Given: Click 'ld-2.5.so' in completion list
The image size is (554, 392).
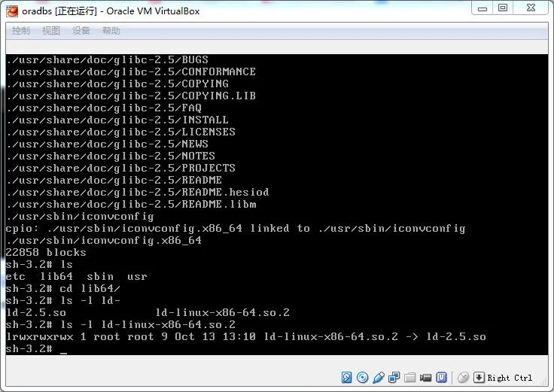Looking at the screenshot, I should [x=36, y=312].
